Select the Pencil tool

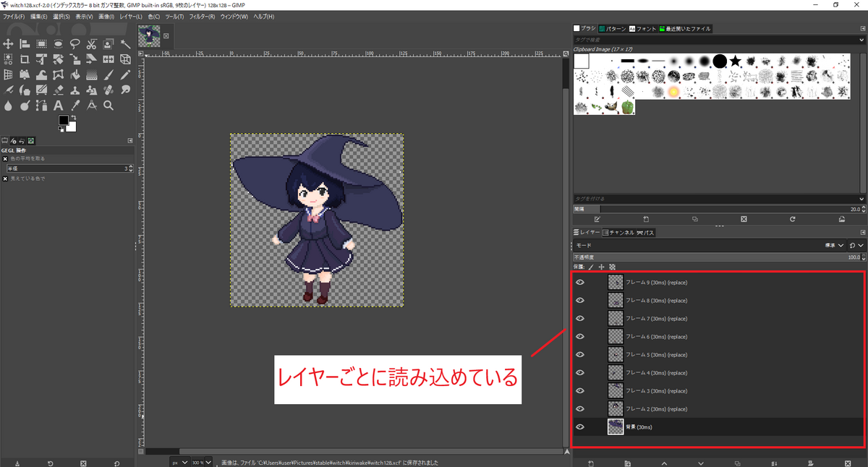(125, 75)
